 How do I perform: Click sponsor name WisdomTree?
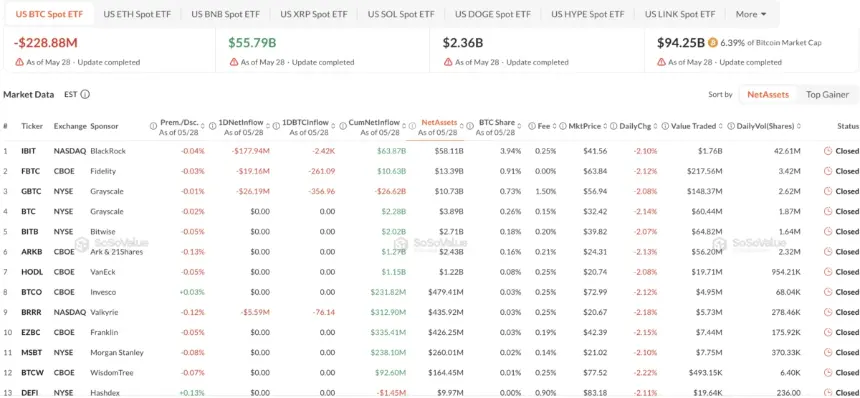(x=111, y=373)
